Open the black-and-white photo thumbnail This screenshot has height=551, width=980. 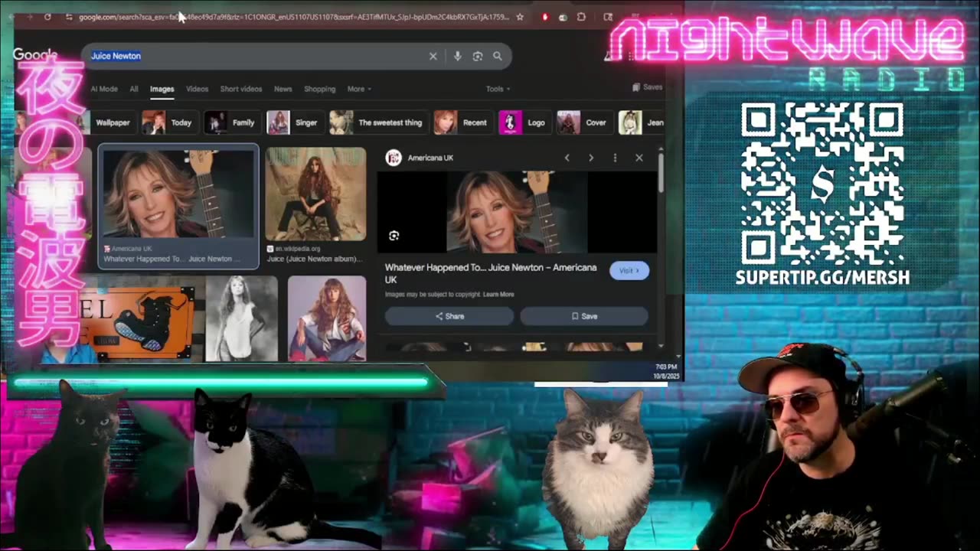[241, 318]
